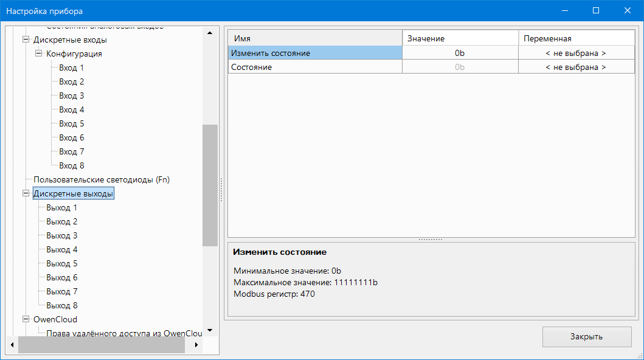Click the tree scroll up arrow
This screenshot has height=360, width=644.
(210, 33)
